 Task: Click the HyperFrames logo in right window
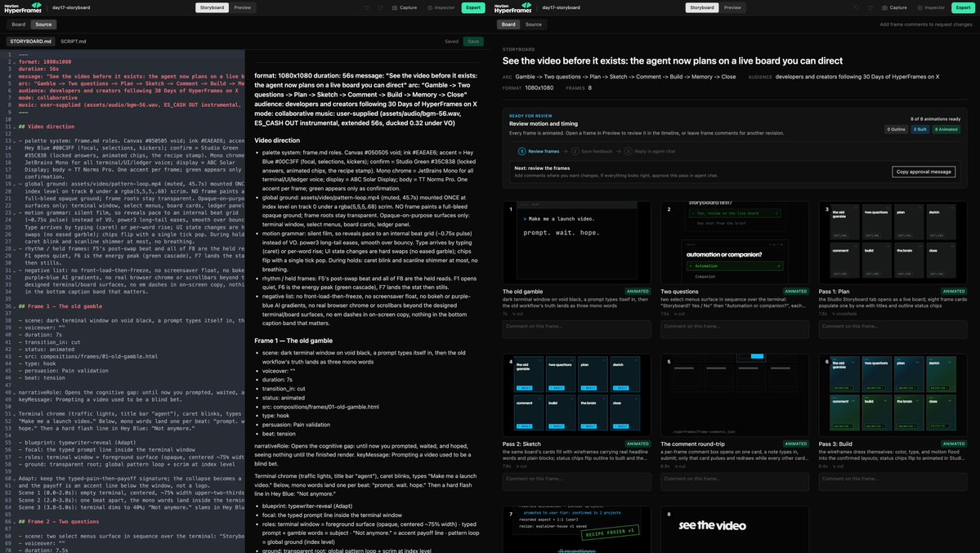pyautogui.click(x=512, y=7)
